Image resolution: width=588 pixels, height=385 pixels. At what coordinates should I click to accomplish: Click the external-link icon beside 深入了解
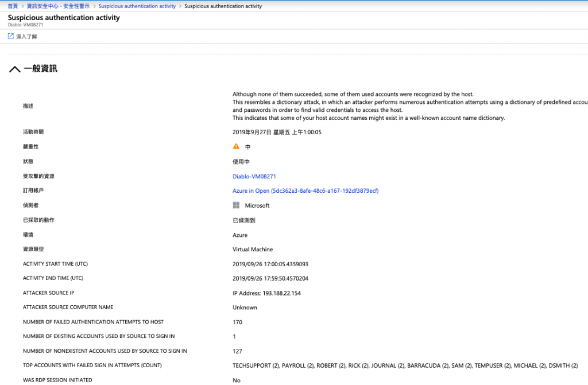click(10, 36)
